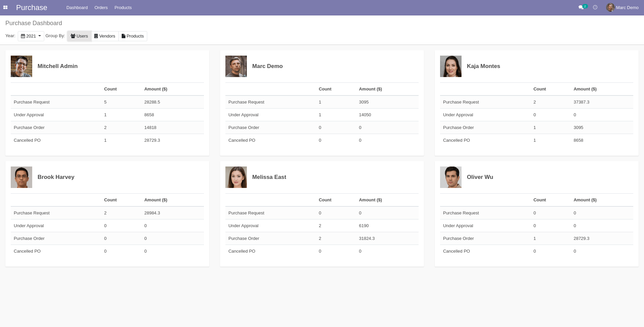Viewport: 644px width, 327px height.
Task: Enable grouping by Products
Action: coord(132,36)
